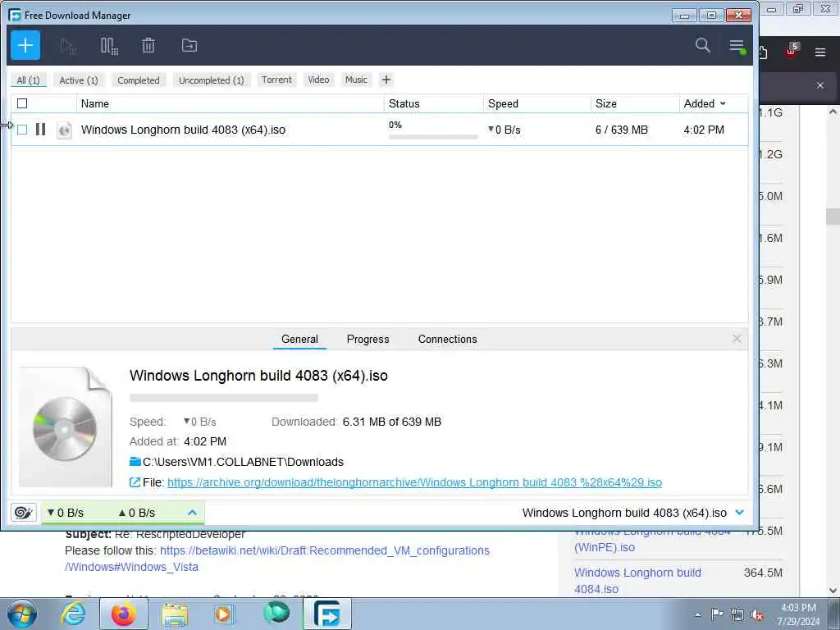Screen dimensions: 840x630
Task: Select the Torrent filter tab
Action: tap(277, 80)
